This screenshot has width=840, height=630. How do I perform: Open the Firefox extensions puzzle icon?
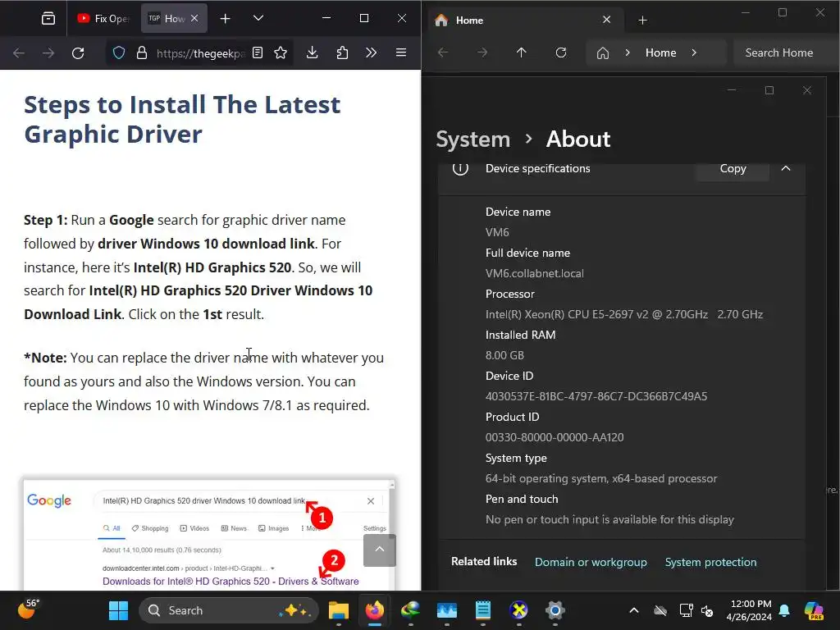tap(342, 53)
